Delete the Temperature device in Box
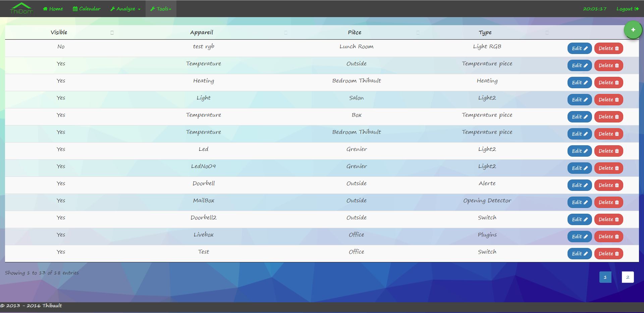This screenshot has height=313, width=644. pyautogui.click(x=609, y=117)
